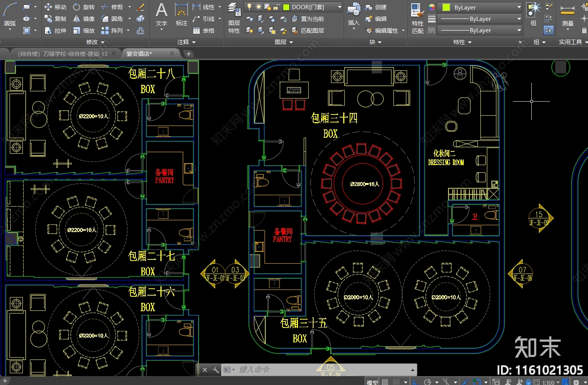Click the Erase brush icon

(140, 7)
